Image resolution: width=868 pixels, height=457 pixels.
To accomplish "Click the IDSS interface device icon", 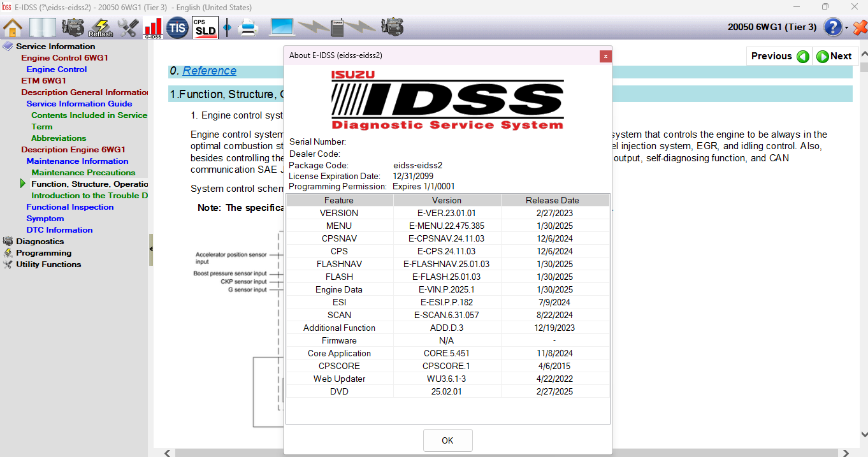I will [337, 27].
